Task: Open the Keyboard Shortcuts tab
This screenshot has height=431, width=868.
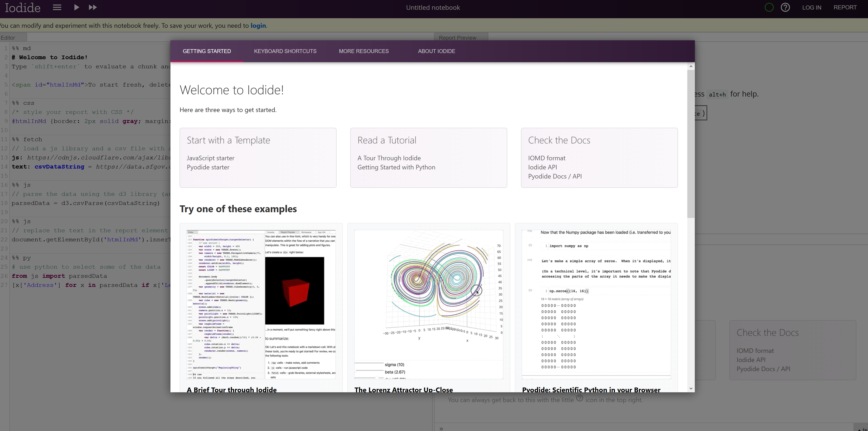Action: pos(285,51)
